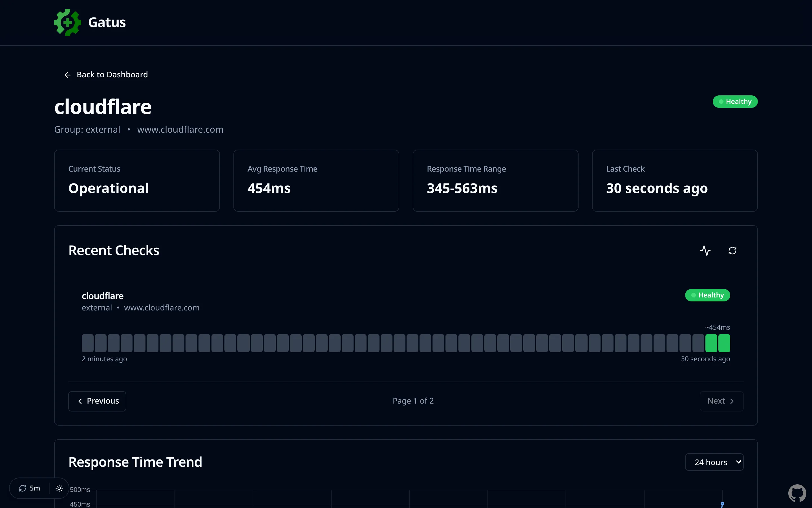The image size is (812, 508).
Task: Click the '454ms' average response time value
Action: [269, 188]
